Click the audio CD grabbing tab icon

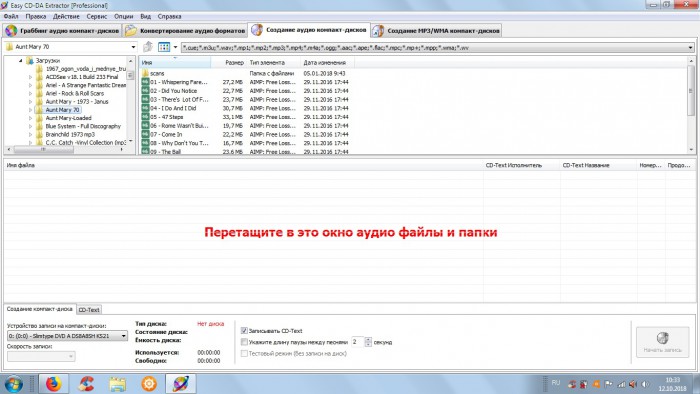[x=11, y=30]
